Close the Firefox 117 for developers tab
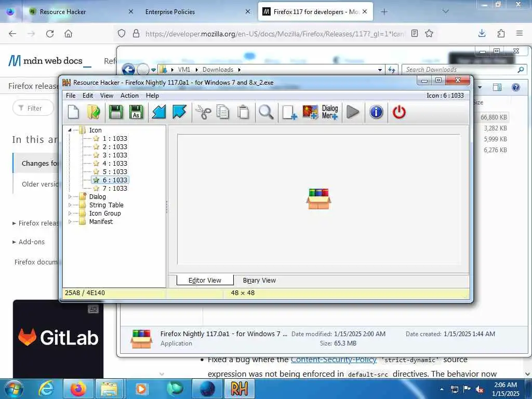Viewport: 532px width, 399px height. [x=365, y=11]
